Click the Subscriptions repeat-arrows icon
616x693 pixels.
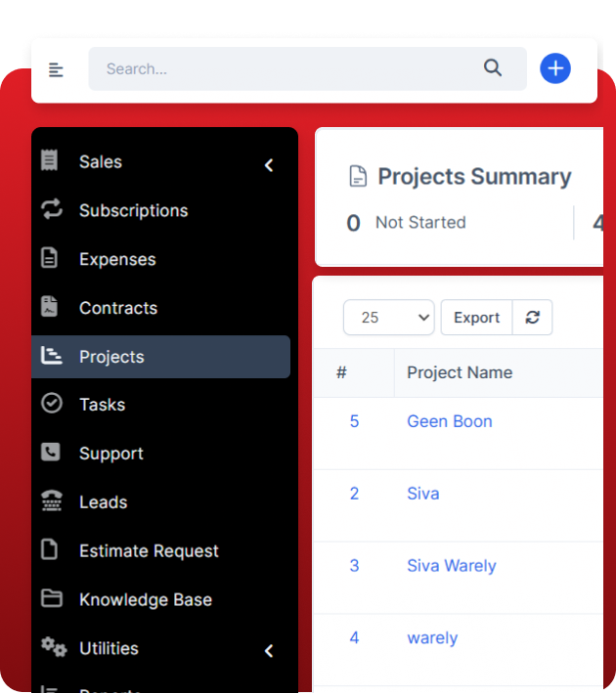tap(51, 209)
